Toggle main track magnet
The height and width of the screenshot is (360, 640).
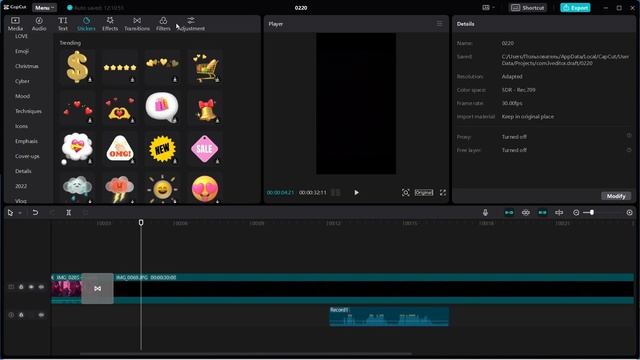509,212
